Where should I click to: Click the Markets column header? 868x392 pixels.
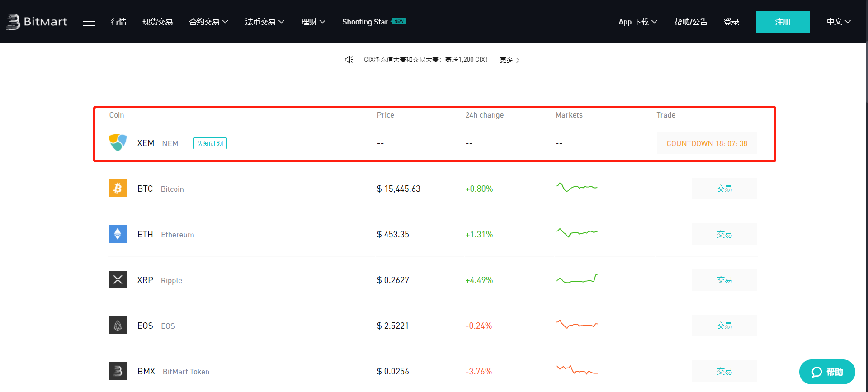coord(569,115)
